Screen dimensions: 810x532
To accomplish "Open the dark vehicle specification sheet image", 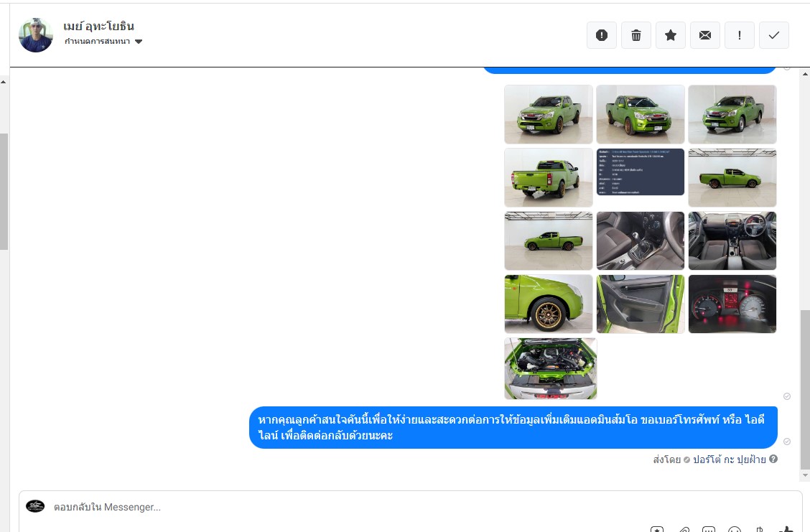I will click(x=641, y=172).
